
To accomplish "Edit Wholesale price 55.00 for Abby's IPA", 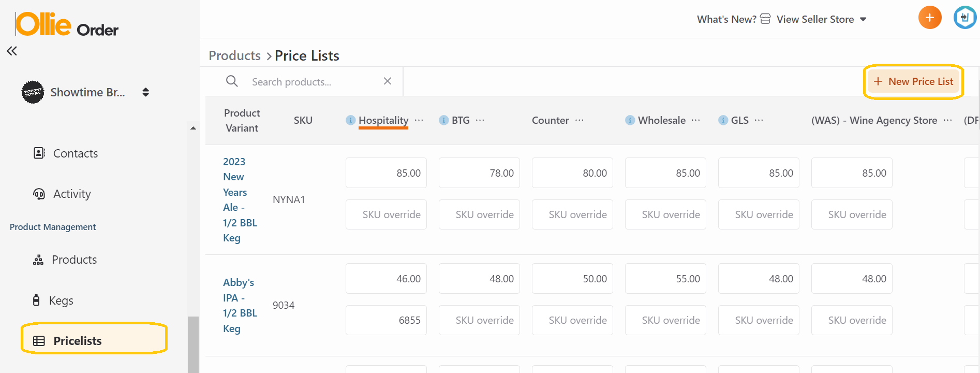I will [x=665, y=279].
